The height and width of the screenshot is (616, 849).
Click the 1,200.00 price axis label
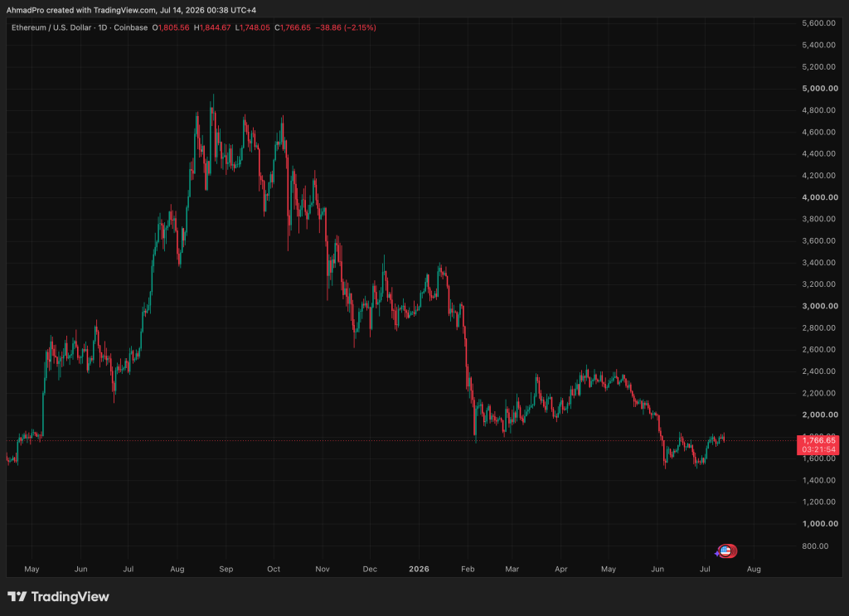(x=818, y=502)
